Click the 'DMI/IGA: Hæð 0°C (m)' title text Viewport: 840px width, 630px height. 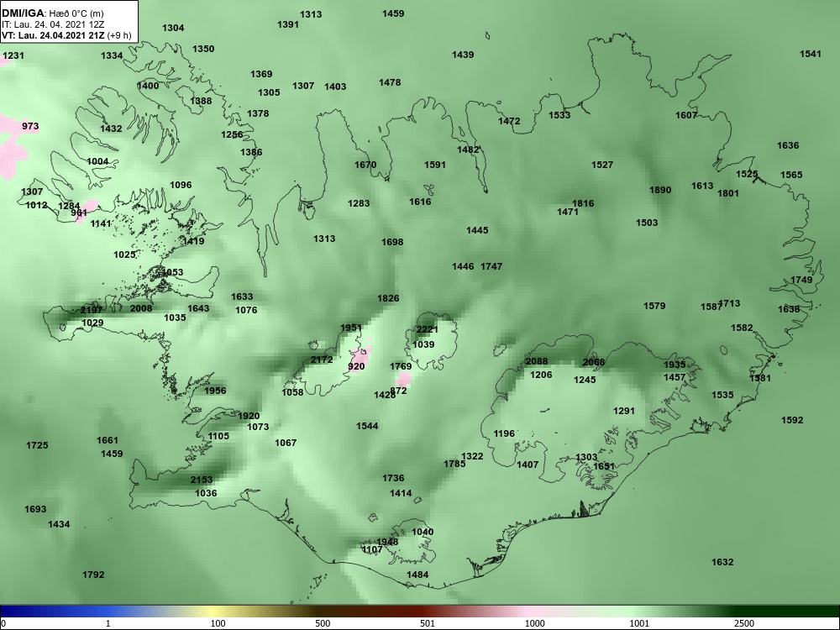coord(52,13)
